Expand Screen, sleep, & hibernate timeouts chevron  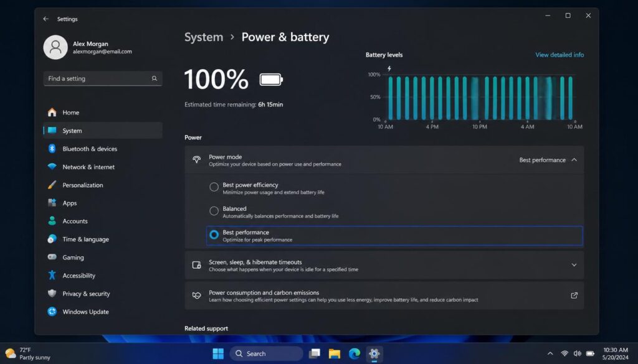coord(574,265)
